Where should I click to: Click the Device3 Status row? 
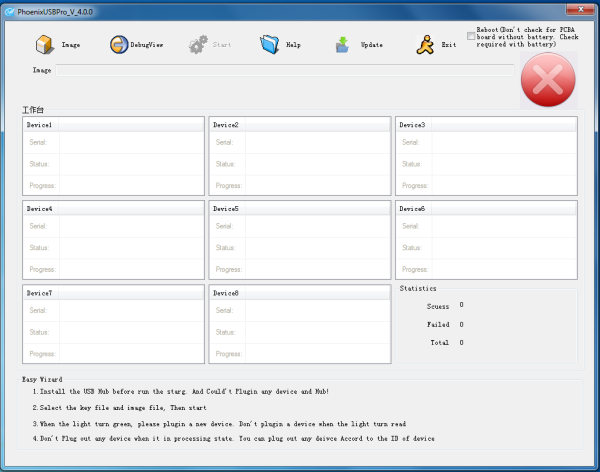pos(486,164)
